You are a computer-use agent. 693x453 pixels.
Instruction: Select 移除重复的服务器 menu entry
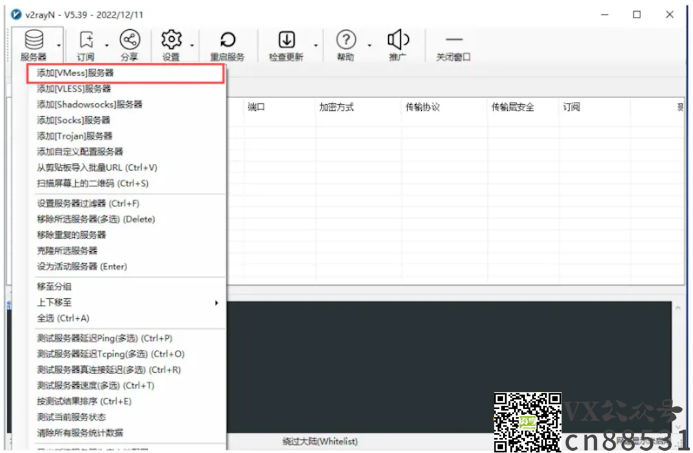pos(71,235)
